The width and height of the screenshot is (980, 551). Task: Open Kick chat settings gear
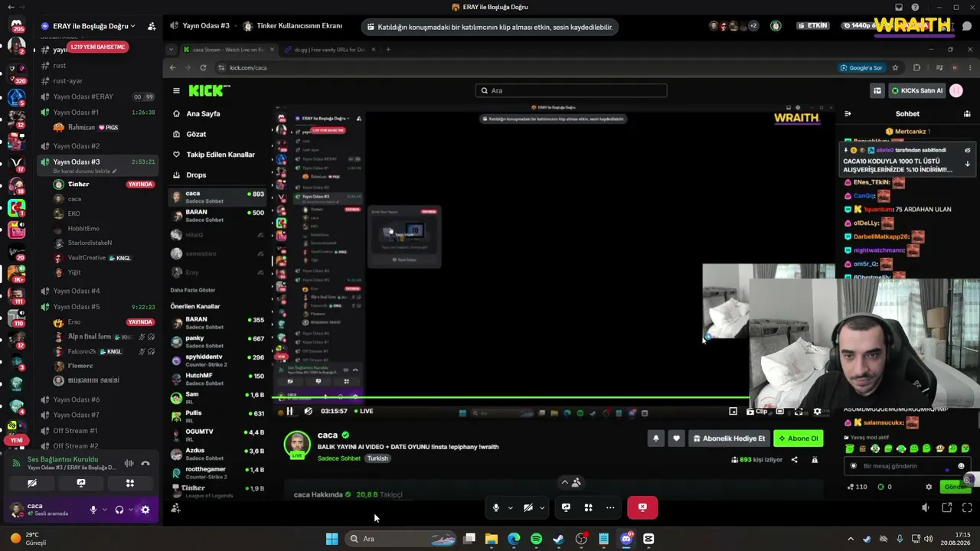(x=929, y=487)
